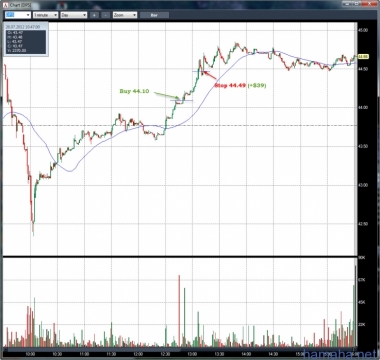Select the green Buy arrow marker
The width and height of the screenshot is (380, 360).
pos(168,95)
